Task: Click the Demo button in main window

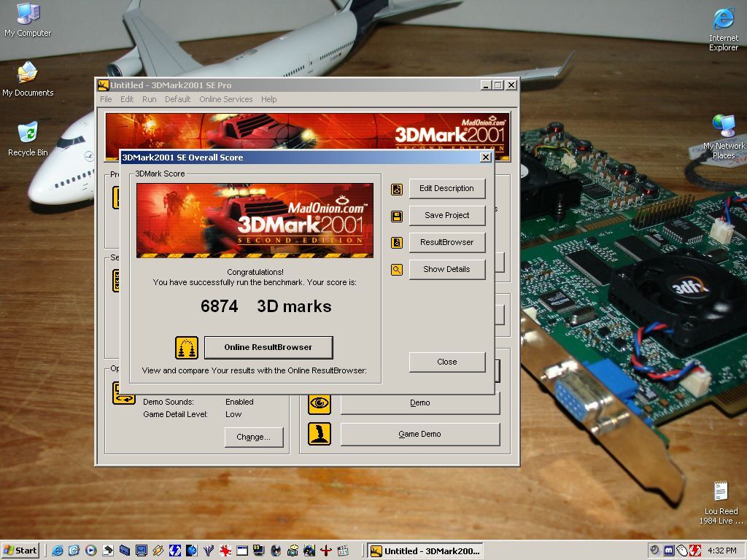Action: tap(419, 403)
